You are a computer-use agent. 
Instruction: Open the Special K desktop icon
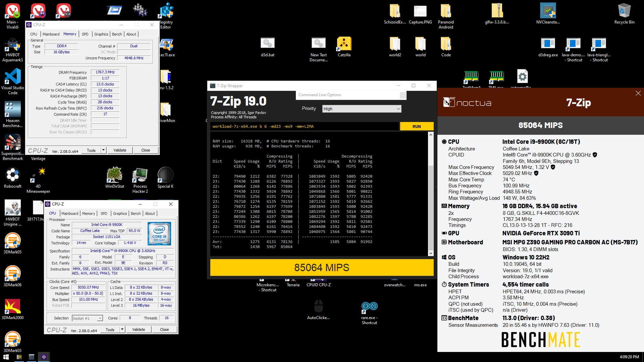click(x=165, y=178)
